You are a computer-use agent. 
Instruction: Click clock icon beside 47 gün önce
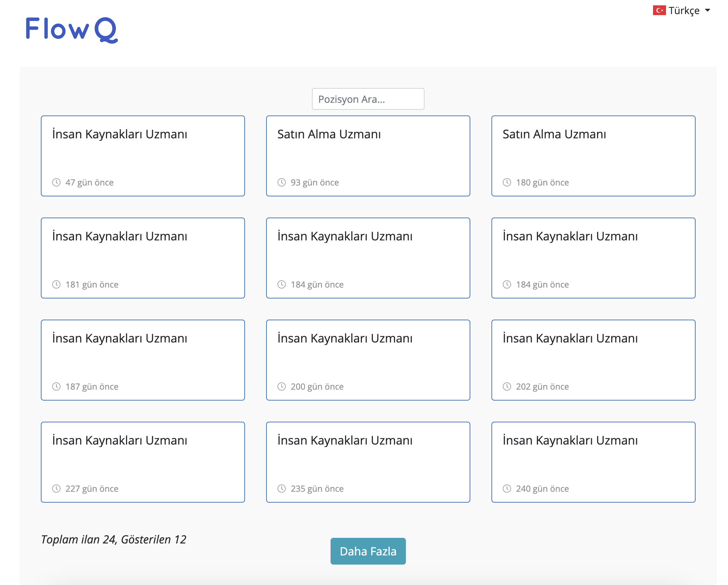[56, 182]
